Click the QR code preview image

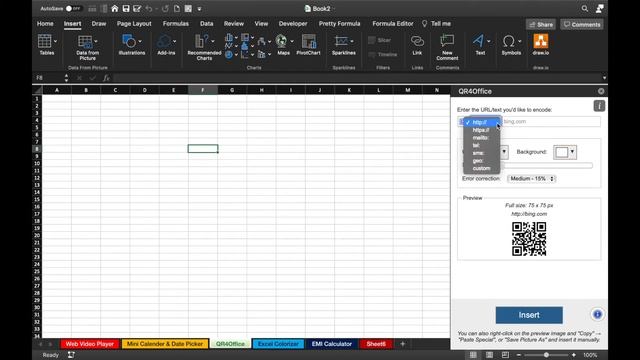coord(529,239)
